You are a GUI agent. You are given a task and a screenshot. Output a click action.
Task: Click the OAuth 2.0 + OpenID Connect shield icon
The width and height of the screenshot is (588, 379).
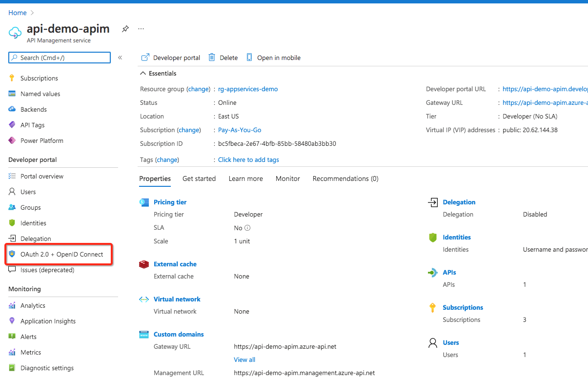(x=12, y=254)
